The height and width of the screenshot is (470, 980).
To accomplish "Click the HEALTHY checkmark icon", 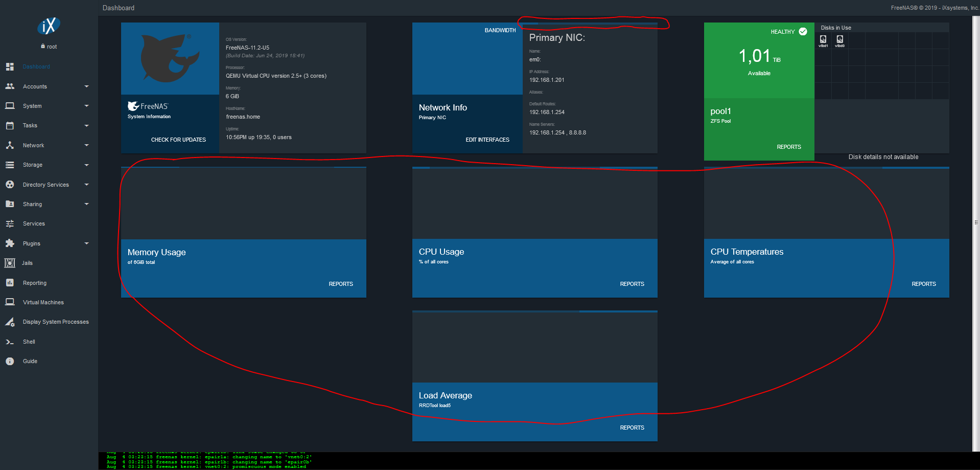I will pyautogui.click(x=803, y=32).
